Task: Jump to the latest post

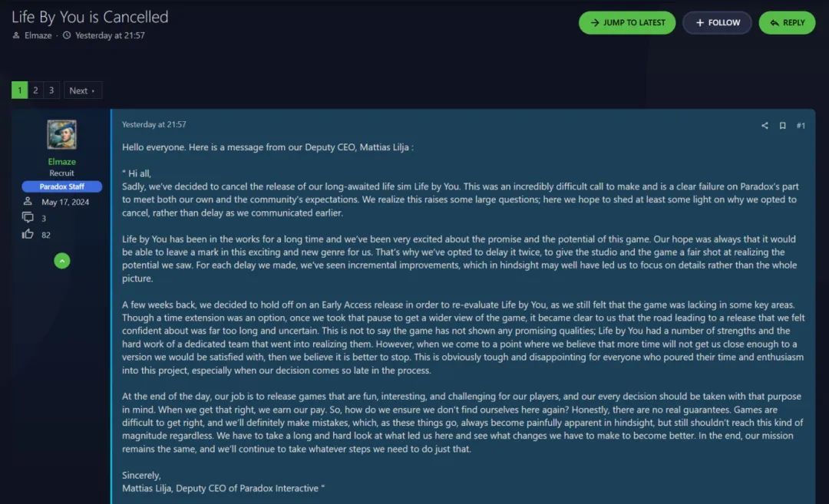Action: tap(626, 23)
